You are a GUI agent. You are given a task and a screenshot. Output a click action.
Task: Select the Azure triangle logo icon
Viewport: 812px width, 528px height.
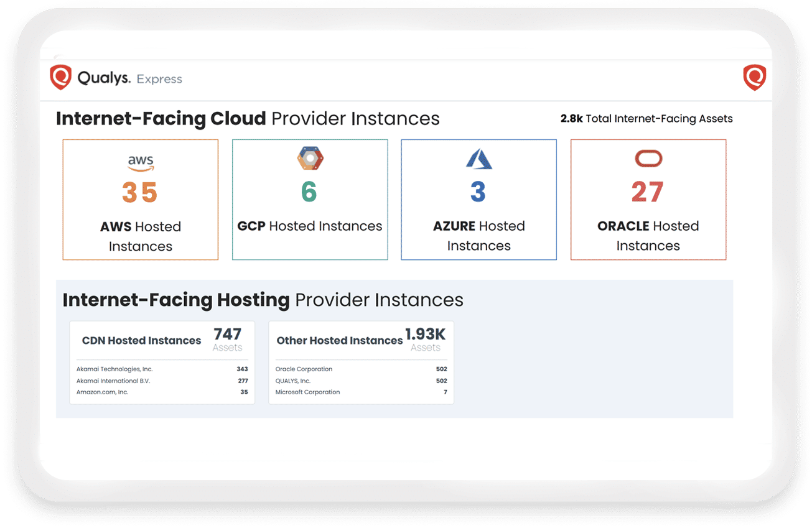pyautogui.click(x=478, y=159)
